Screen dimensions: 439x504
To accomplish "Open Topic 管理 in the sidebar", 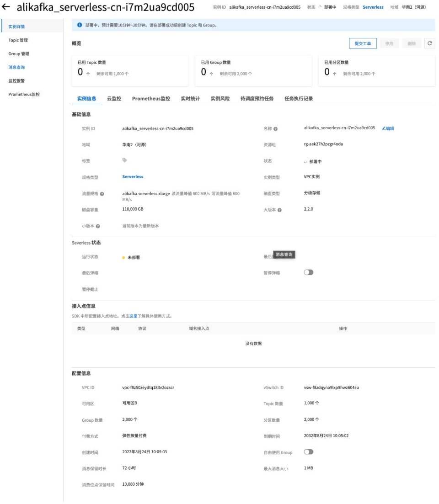I will [19, 40].
